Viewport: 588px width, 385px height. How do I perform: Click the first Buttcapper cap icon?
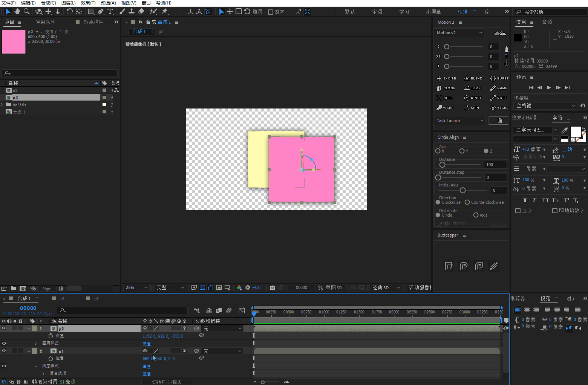point(449,266)
